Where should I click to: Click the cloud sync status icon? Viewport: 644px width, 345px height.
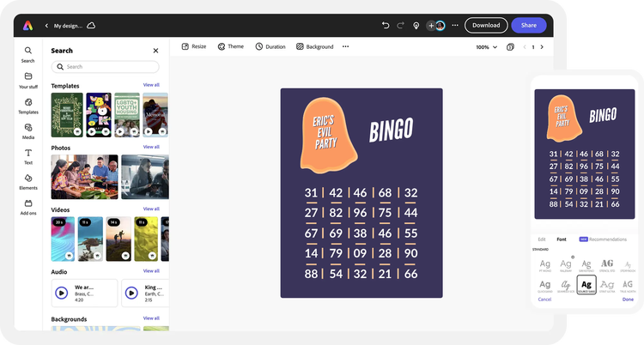point(91,26)
